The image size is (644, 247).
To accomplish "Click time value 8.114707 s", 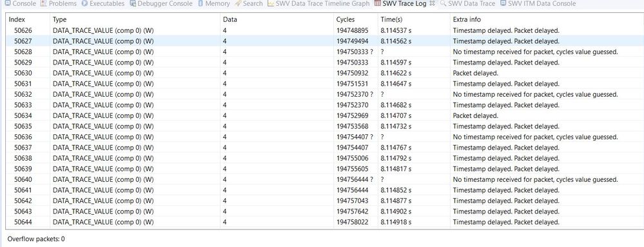I will 396,116.
